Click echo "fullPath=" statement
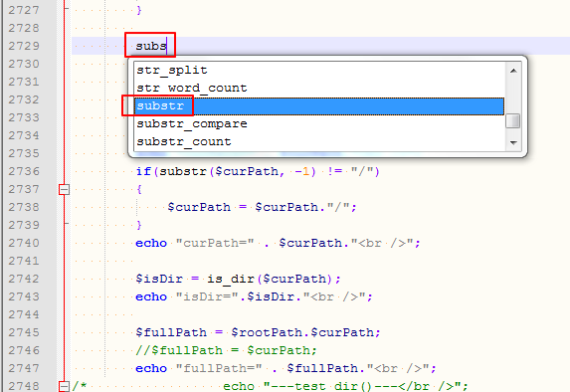The width and height of the screenshot is (570, 392). [285, 368]
